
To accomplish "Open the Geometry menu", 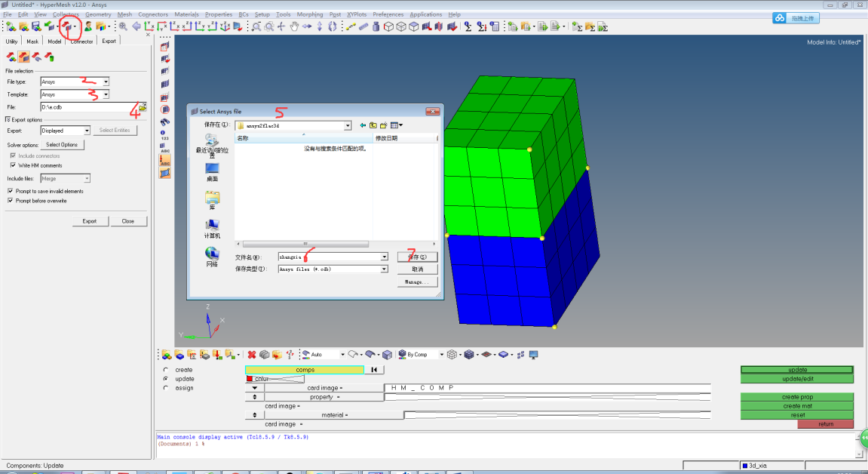I will pyautogui.click(x=98, y=14).
